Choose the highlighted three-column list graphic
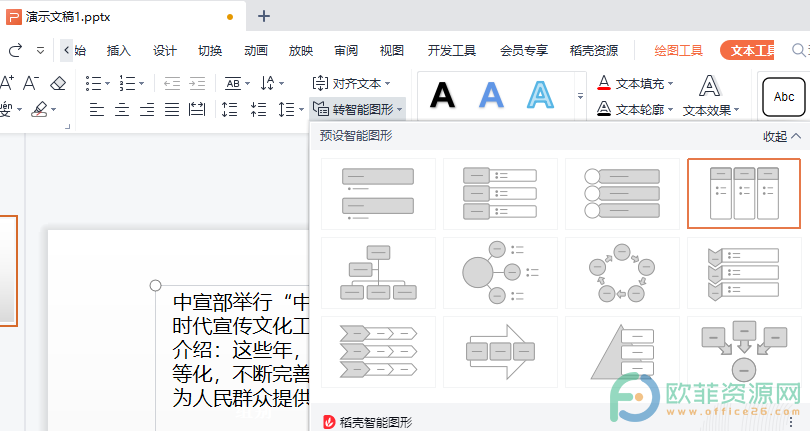This screenshot has width=810, height=431. pos(744,194)
